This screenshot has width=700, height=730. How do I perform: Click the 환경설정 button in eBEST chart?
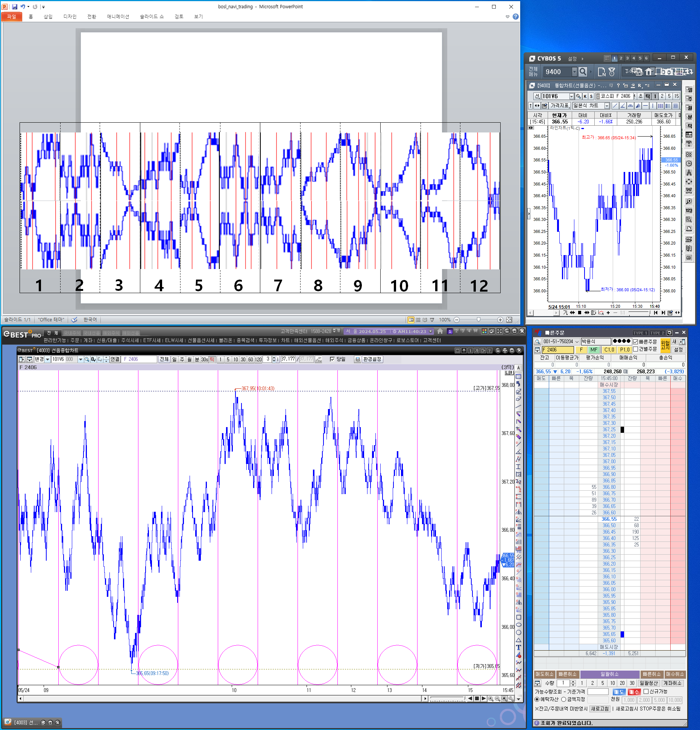pos(372,359)
